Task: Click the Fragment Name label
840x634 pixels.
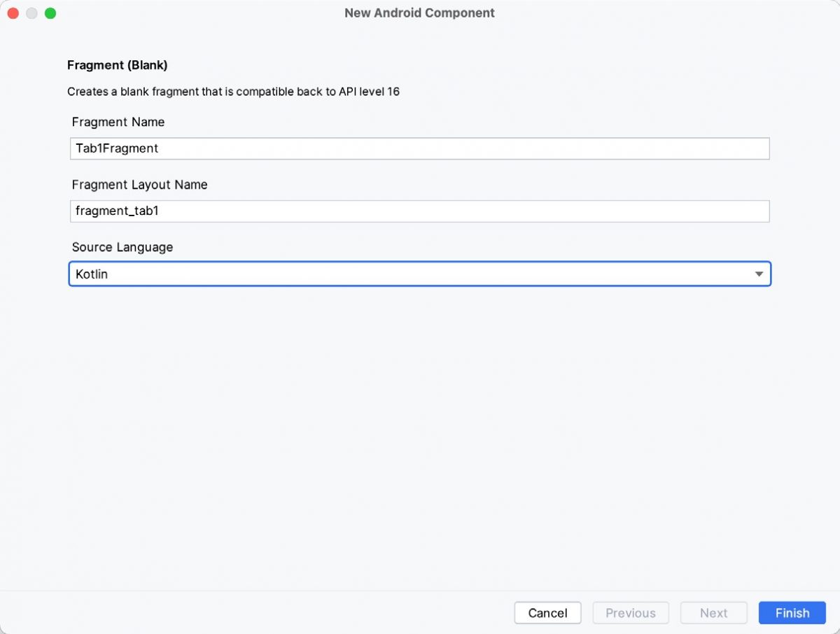Action: coord(118,122)
